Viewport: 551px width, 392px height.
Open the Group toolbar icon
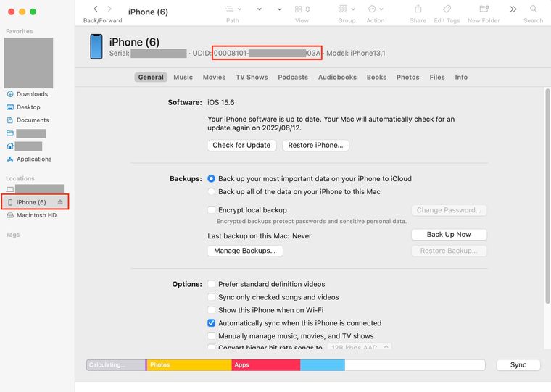pyautogui.click(x=344, y=9)
